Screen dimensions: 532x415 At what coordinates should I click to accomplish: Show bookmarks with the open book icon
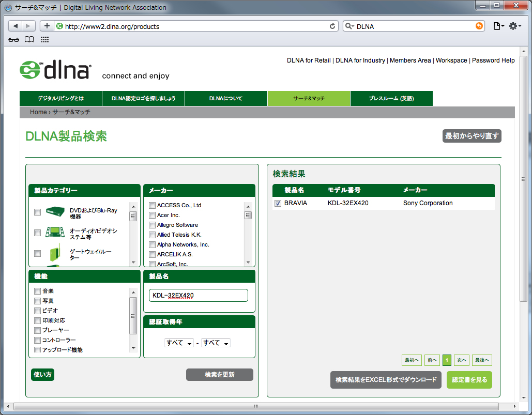click(x=29, y=40)
